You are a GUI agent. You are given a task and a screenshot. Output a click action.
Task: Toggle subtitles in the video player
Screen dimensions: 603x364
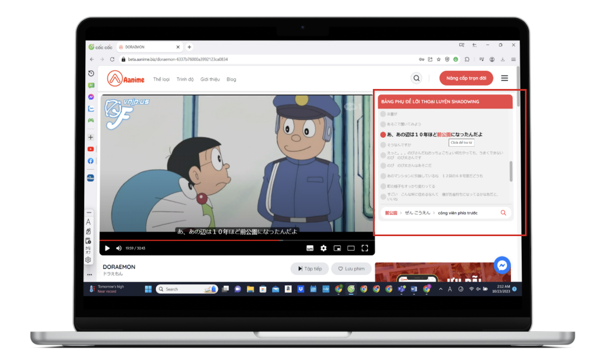click(x=310, y=248)
